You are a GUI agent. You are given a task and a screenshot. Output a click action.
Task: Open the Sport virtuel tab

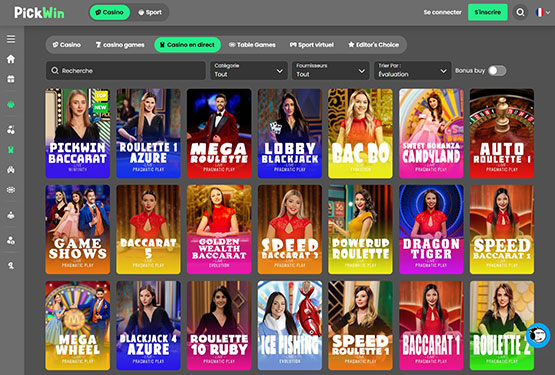311,45
